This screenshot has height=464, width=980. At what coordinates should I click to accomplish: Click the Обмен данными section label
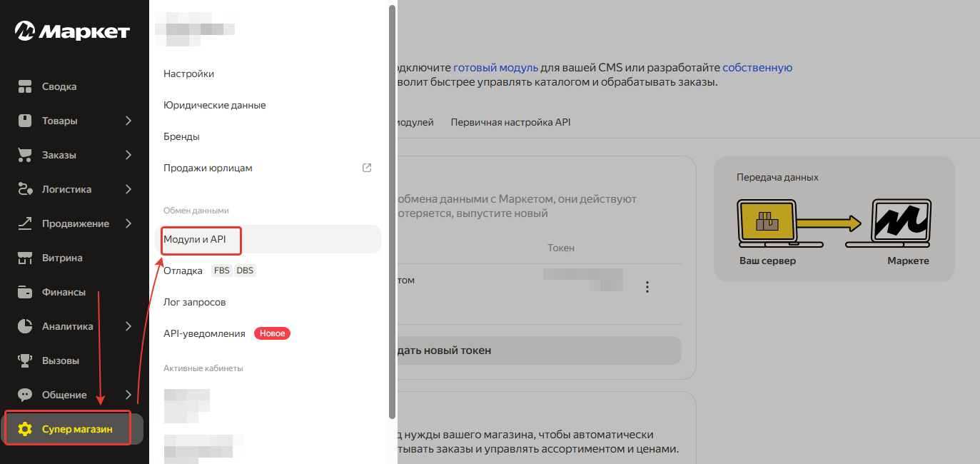[x=196, y=211]
